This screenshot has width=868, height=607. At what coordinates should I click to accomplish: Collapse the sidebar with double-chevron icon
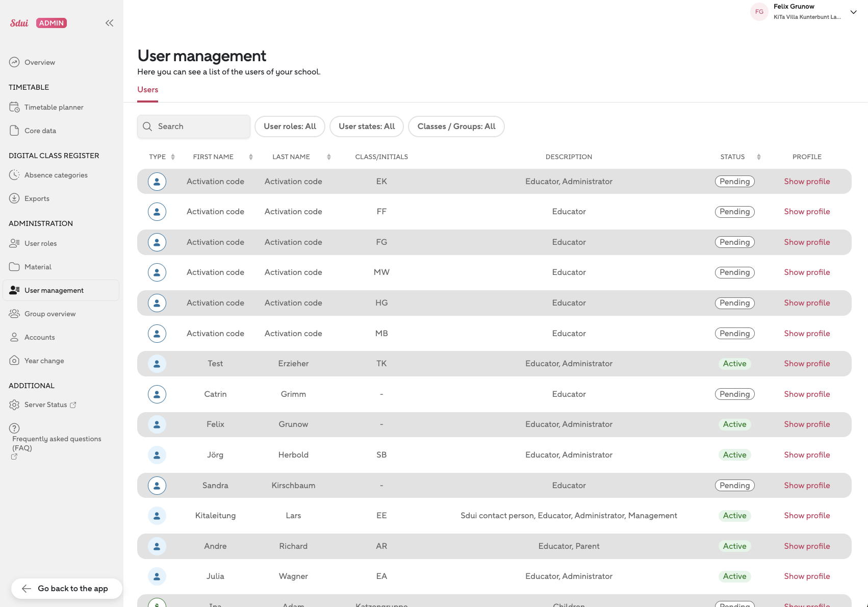tap(109, 23)
